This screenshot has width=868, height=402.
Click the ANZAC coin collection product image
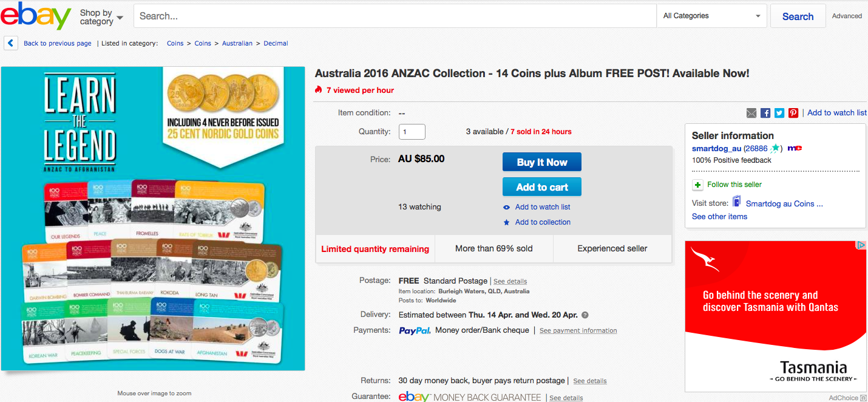[153, 218]
